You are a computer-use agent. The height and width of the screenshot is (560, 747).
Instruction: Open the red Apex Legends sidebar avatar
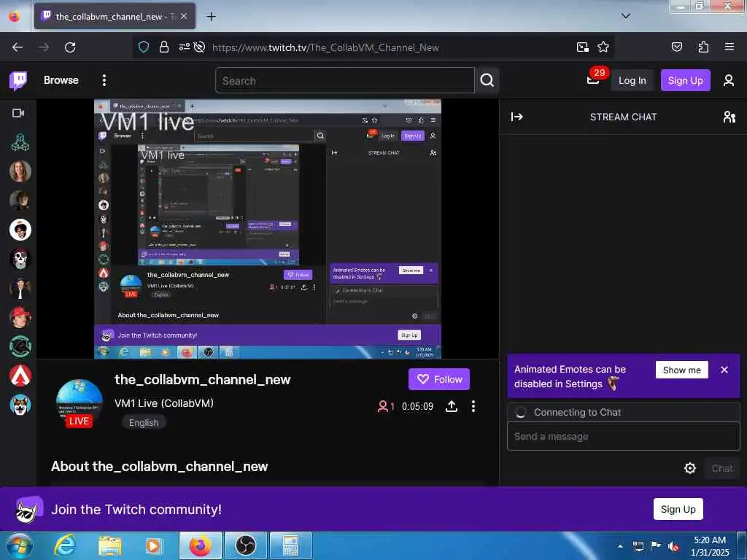pos(20,376)
